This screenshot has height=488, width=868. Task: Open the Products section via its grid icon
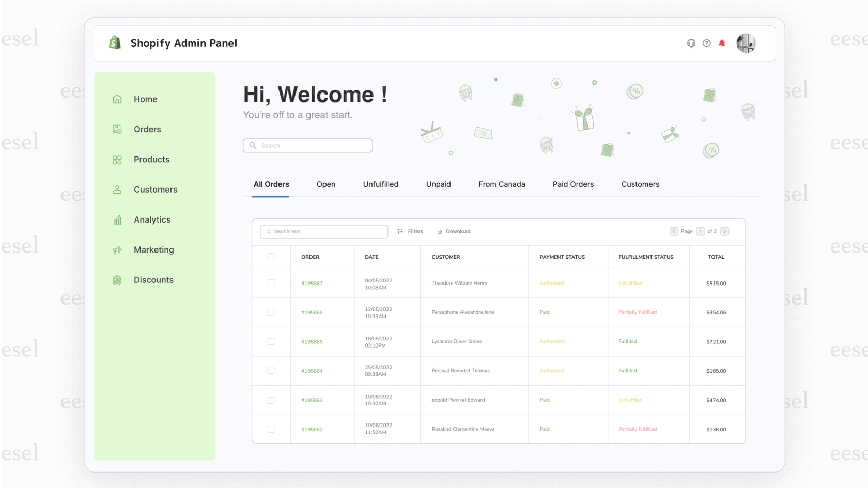point(117,159)
